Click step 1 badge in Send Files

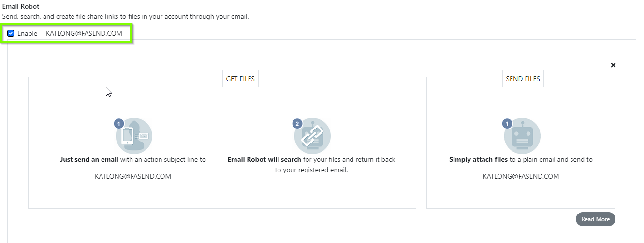pos(507,124)
